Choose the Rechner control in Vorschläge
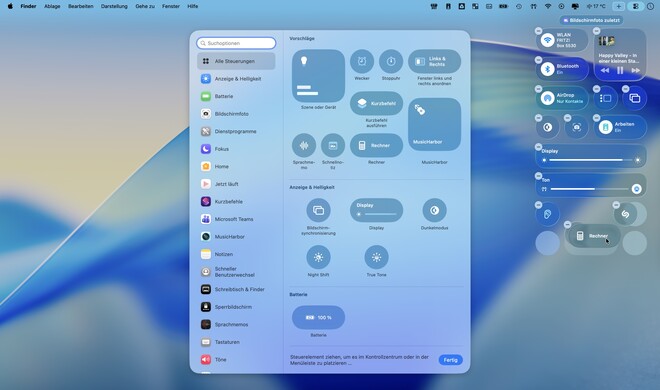660x390 pixels. click(376, 146)
